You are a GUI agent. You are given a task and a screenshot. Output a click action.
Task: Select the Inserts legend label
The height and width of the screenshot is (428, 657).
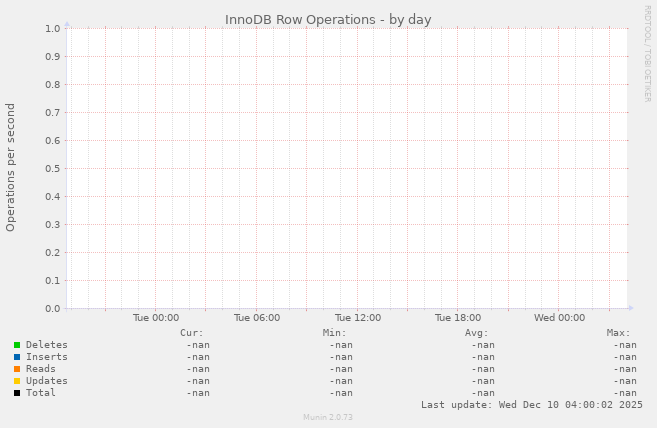[x=47, y=357]
